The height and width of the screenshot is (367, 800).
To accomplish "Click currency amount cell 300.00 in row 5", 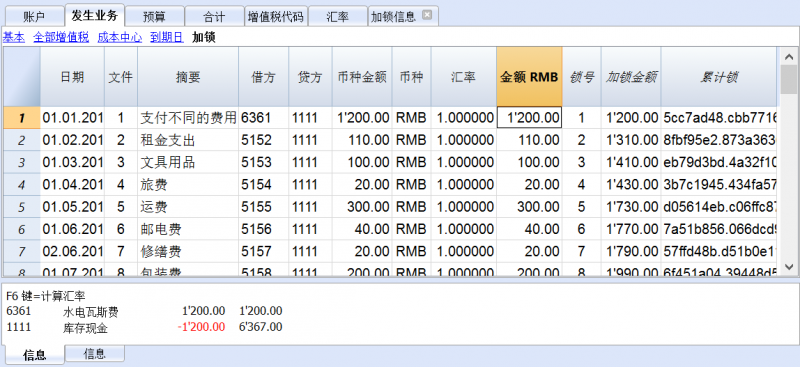I will pyautogui.click(x=362, y=207).
